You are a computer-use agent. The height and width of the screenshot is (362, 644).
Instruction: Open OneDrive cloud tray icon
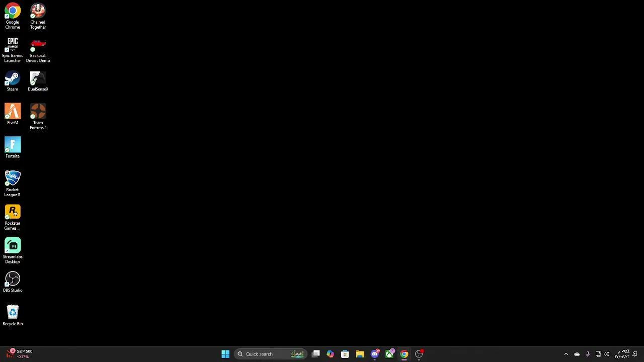coord(577,354)
